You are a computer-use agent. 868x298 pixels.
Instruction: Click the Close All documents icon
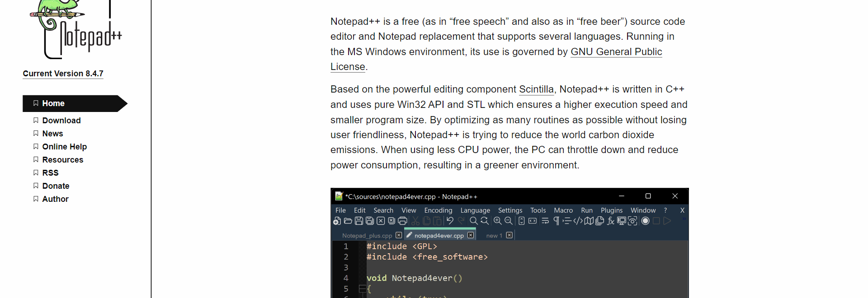click(392, 221)
